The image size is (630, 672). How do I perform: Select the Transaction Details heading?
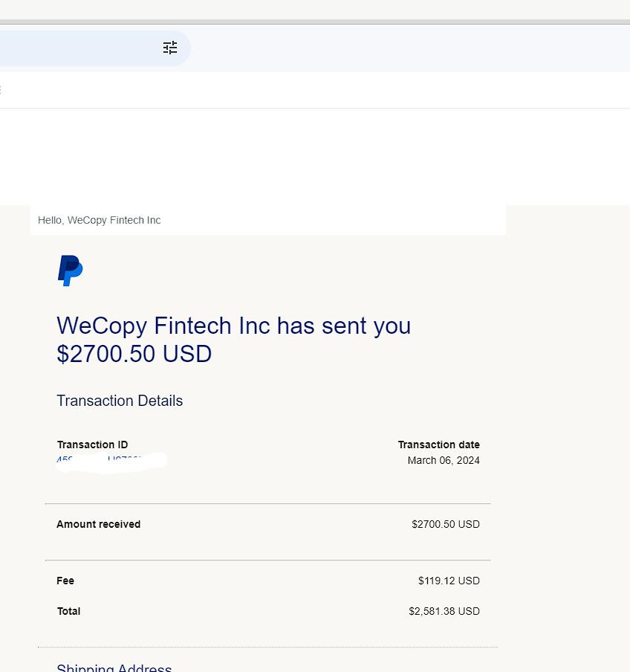tap(120, 401)
